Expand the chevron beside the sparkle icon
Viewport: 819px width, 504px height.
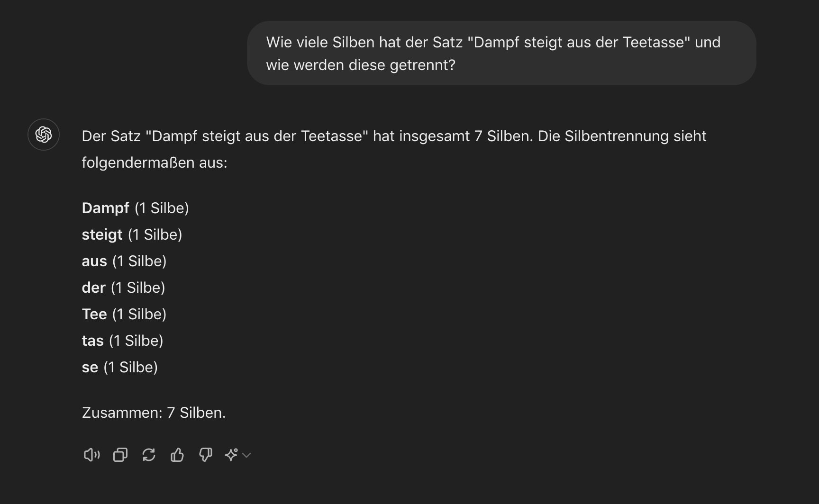(246, 455)
